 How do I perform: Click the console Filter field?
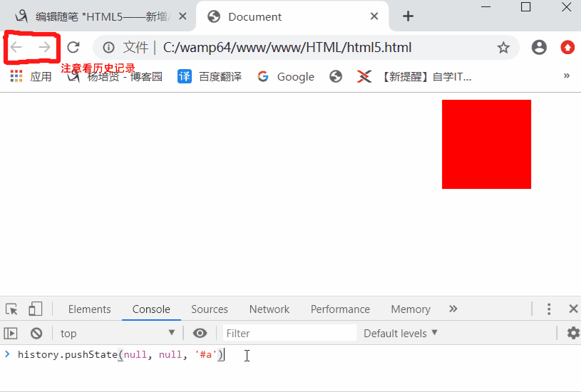pos(289,333)
